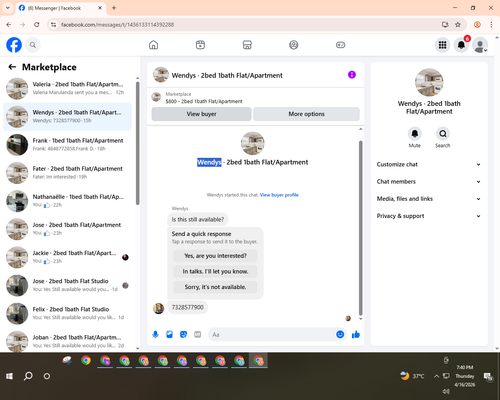
Task: Send the quick reply "Yes, are you interested?"
Action: tap(215, 256)
